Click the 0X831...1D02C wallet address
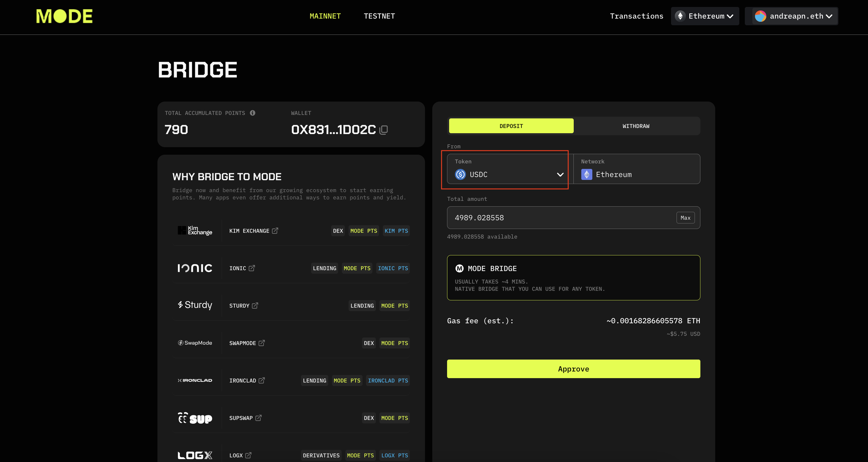The height and width of the screenshot is (462, 868). (333, 130)
